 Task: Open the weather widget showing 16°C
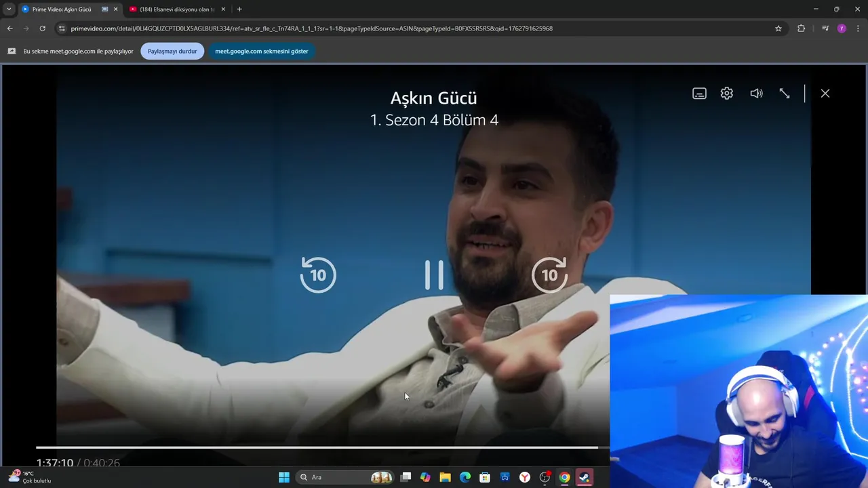click(x=30, y=476)
